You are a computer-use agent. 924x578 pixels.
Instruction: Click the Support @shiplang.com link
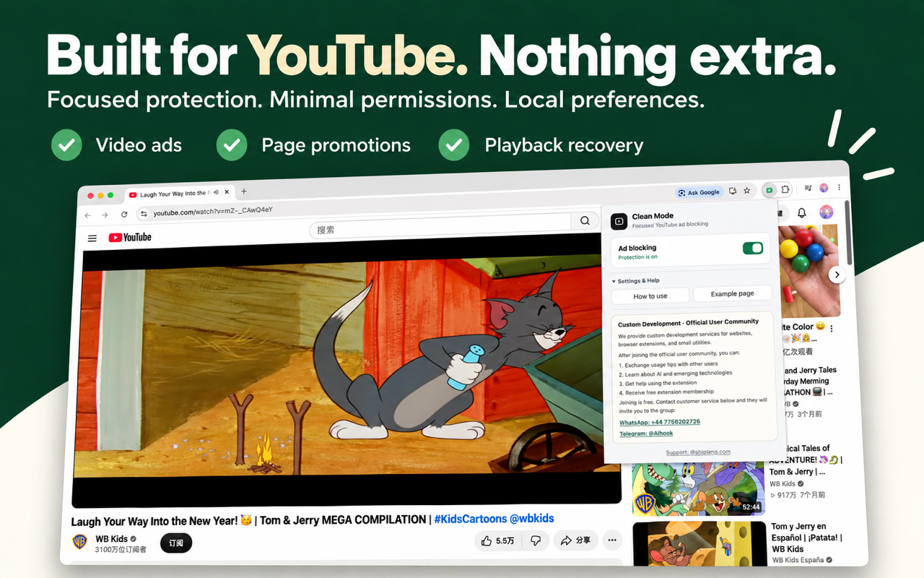[x=698, y=452]
